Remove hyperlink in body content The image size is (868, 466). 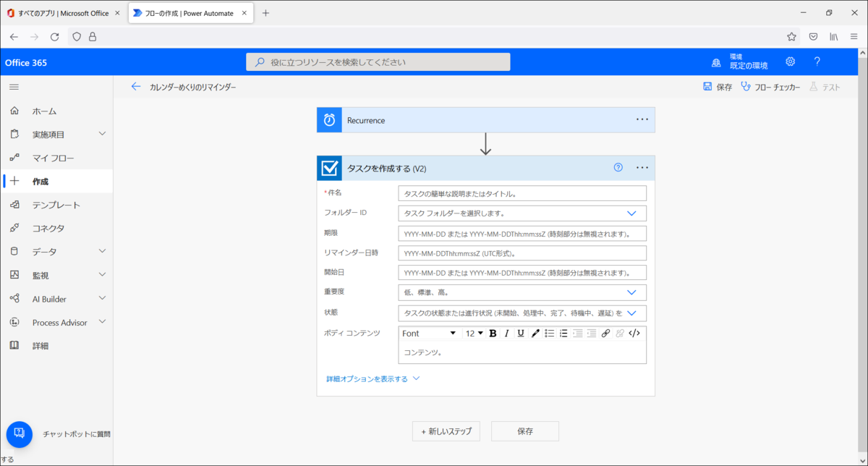[x=620, y=334]
